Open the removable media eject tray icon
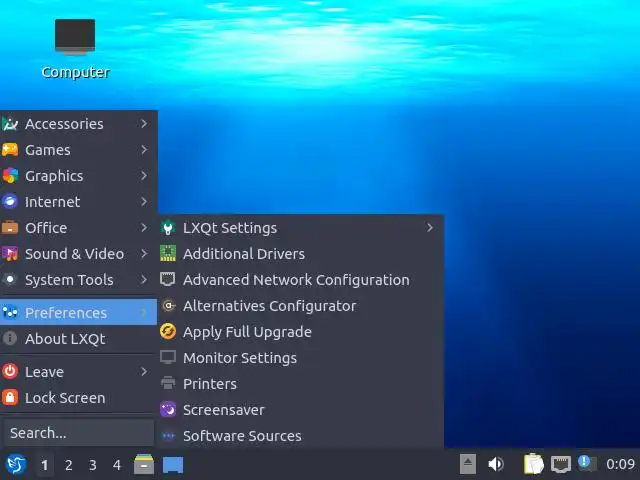640x480 pixels. [x=468, y=464]
